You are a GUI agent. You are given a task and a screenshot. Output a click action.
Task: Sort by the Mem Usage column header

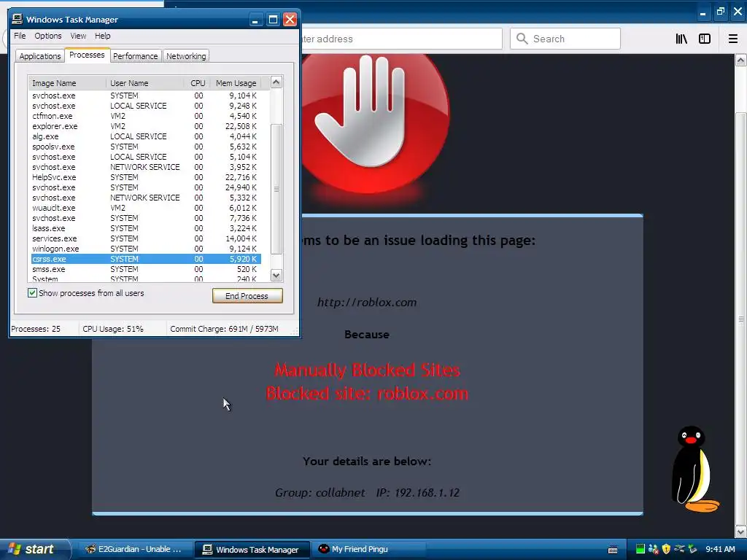(236, 83)
